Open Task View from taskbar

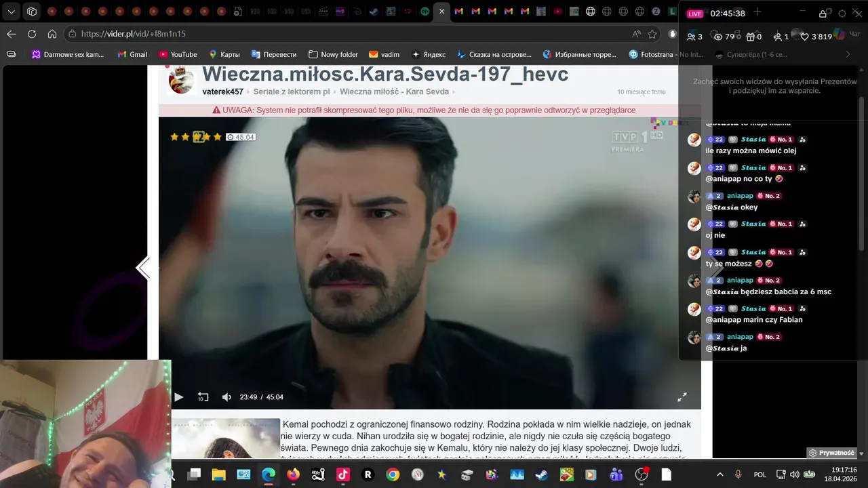tap(194, 474)
